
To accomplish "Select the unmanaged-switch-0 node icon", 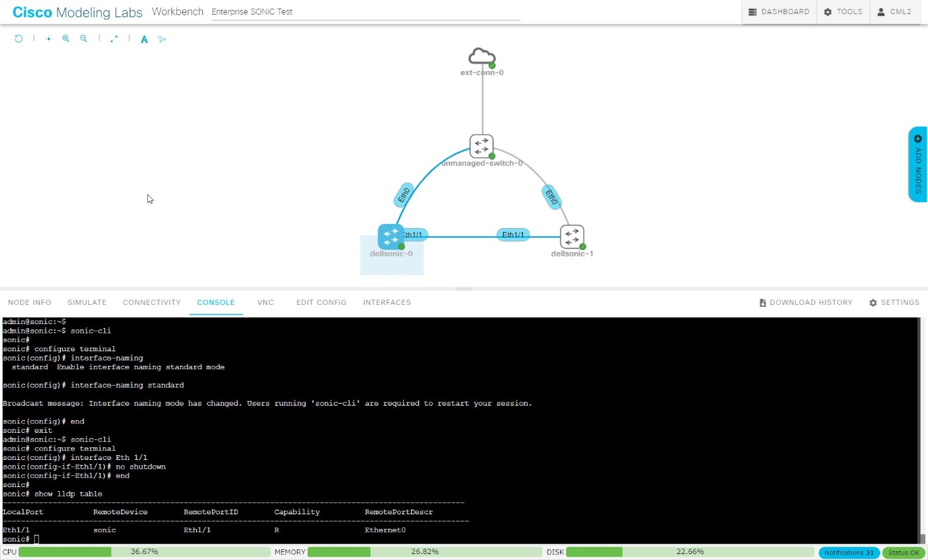I will click(x=482, y=146).
